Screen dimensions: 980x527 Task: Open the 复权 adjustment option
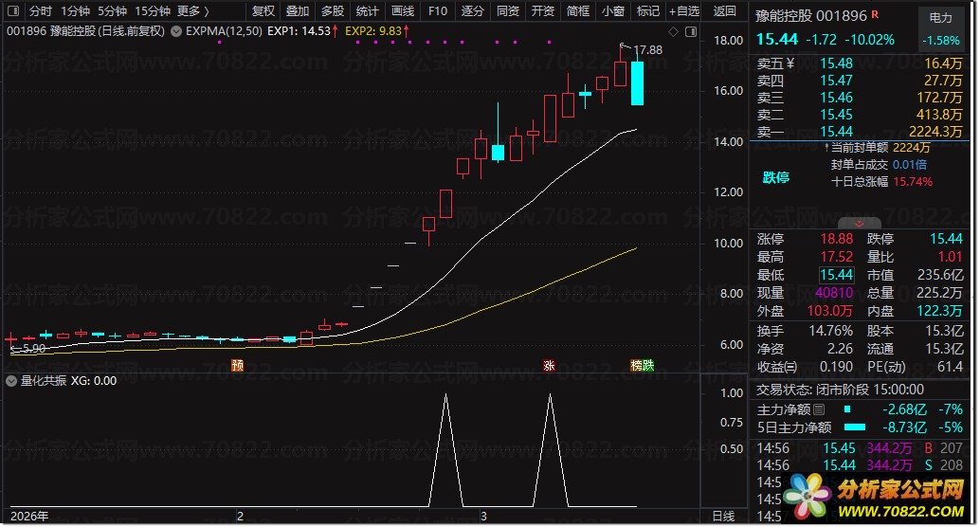263,11
